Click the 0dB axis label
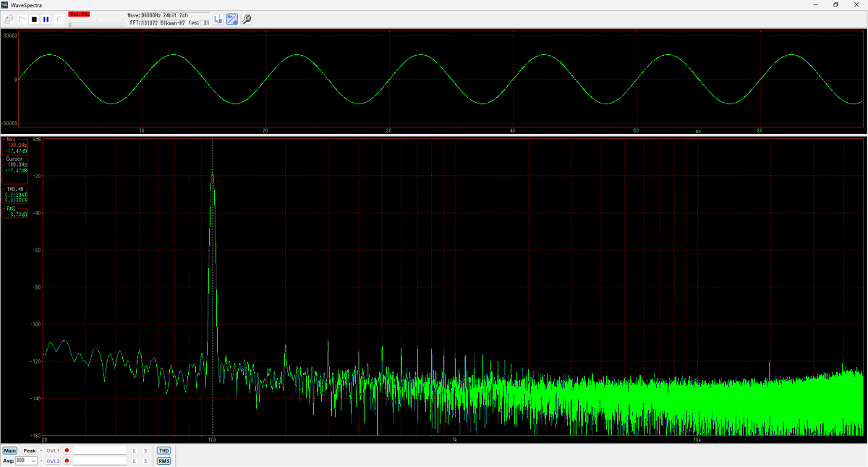This screenshot has width=868, height=467. coord(38,139)
